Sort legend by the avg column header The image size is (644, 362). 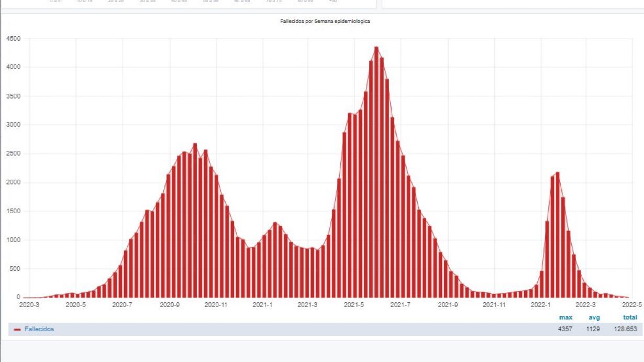(x=593, y=317)
